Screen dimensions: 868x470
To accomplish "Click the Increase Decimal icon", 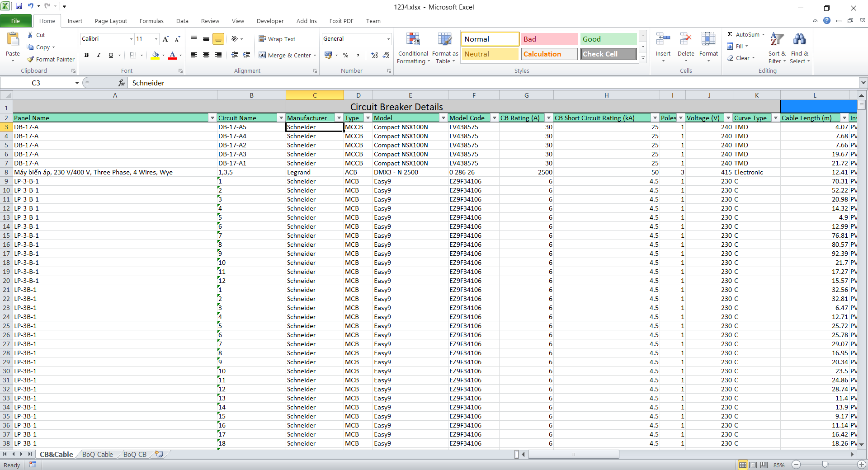I will (374, 55).
